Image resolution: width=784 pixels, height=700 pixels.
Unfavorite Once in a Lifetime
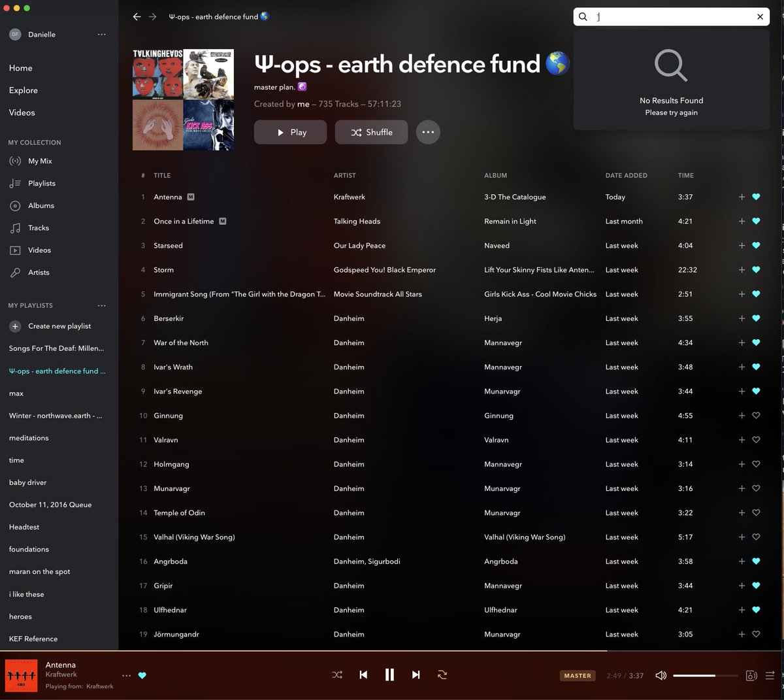point(756,221)
